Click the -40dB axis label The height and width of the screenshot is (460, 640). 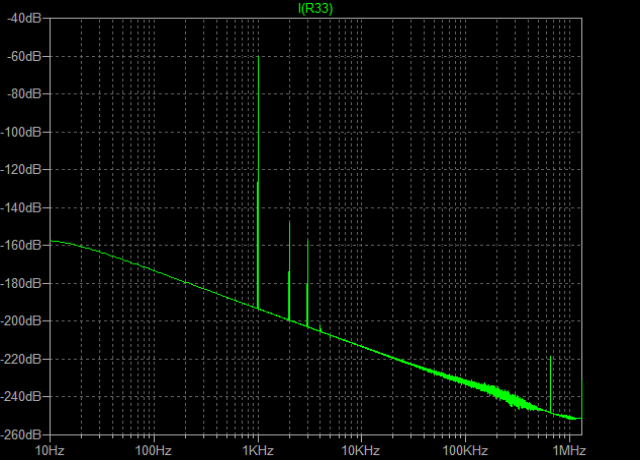pos(24,18)
